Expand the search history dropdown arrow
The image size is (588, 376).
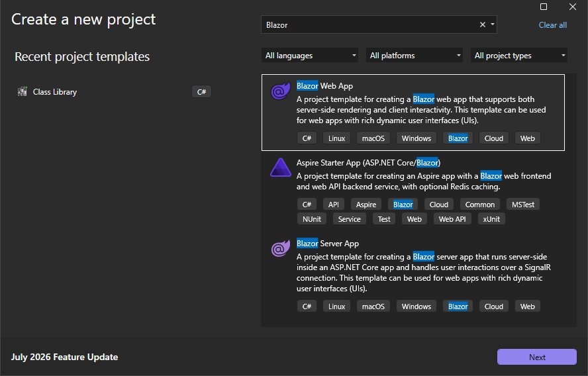(x=493, y=24)
